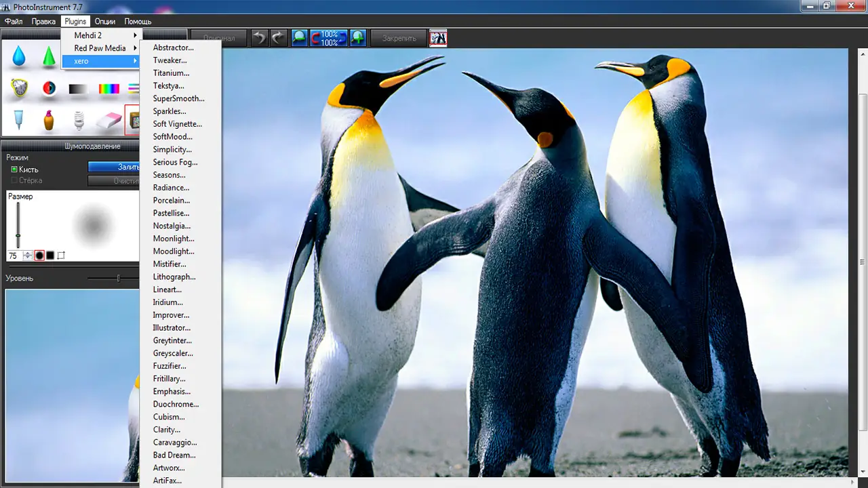Viewport: 868px width, 488px height.
Task: Pick the pink eraser tool
Action: (x=108, y=121)
